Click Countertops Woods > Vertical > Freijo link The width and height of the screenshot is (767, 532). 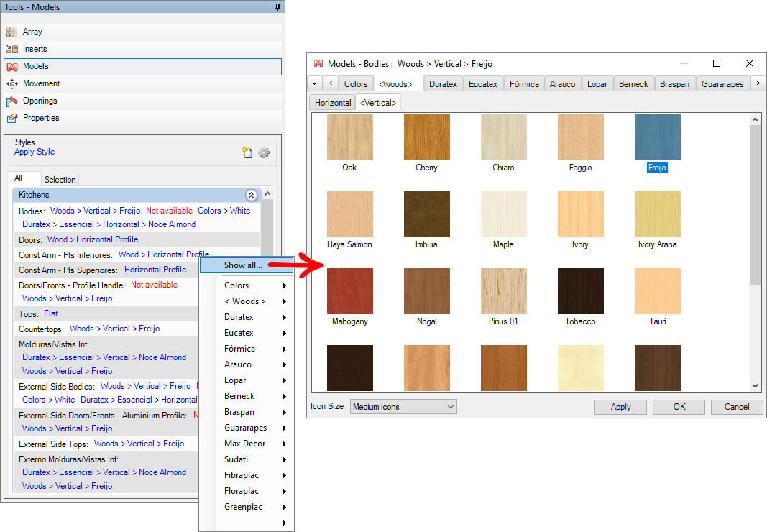114,329
